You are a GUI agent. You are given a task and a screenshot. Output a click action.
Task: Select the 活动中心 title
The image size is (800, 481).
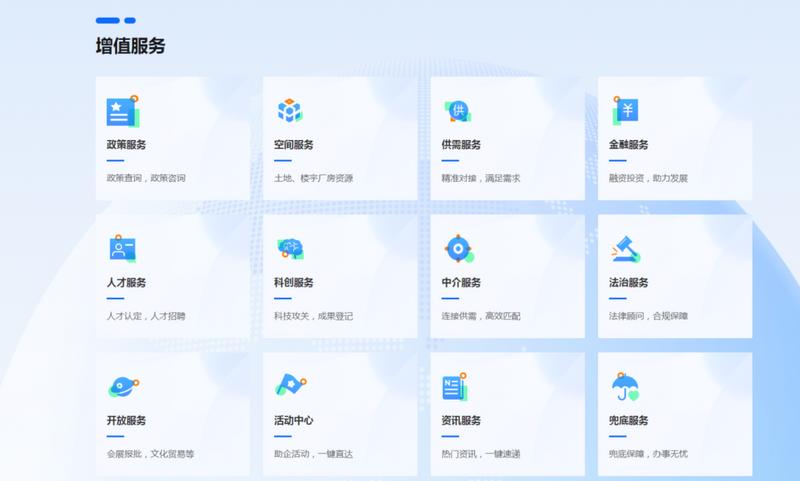click(293, 421)
